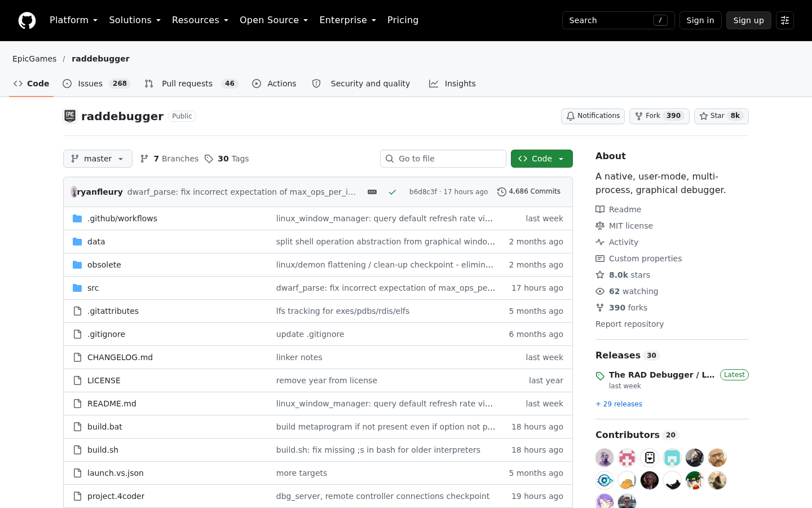Click the Sign in button
The width and height of the screenshot is (812, 508).
tap(700, 20)
